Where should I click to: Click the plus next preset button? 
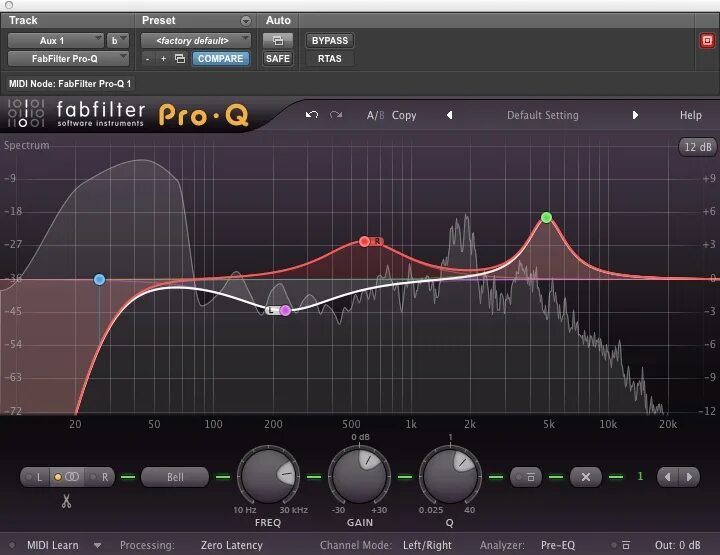click(x=163, y=59)
